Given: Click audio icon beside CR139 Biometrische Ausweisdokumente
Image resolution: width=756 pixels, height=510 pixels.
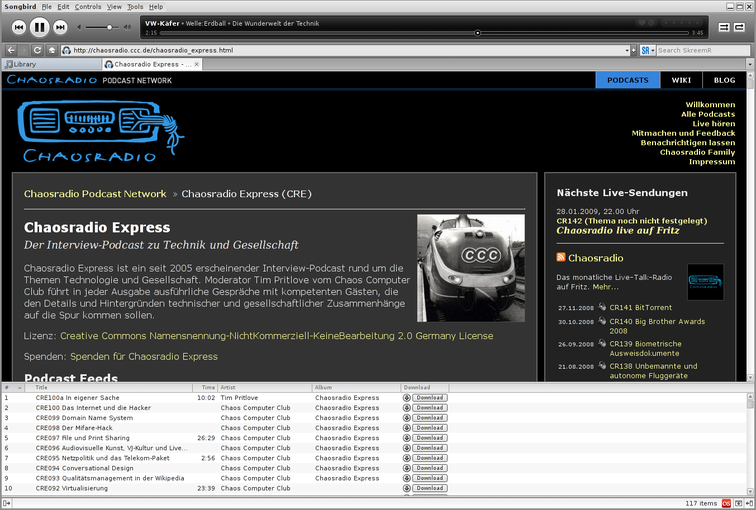Looking at the screenshot, I should pos(602,343).
